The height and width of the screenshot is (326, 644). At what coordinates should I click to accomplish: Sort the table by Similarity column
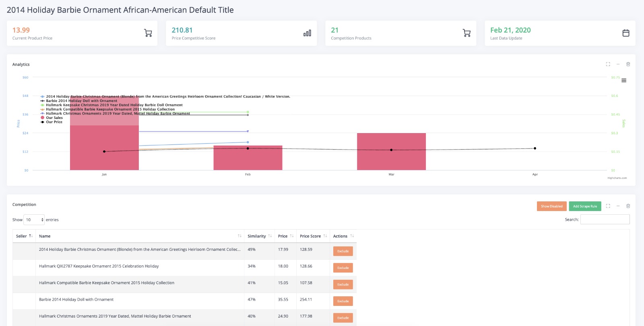tap(259, 236)
